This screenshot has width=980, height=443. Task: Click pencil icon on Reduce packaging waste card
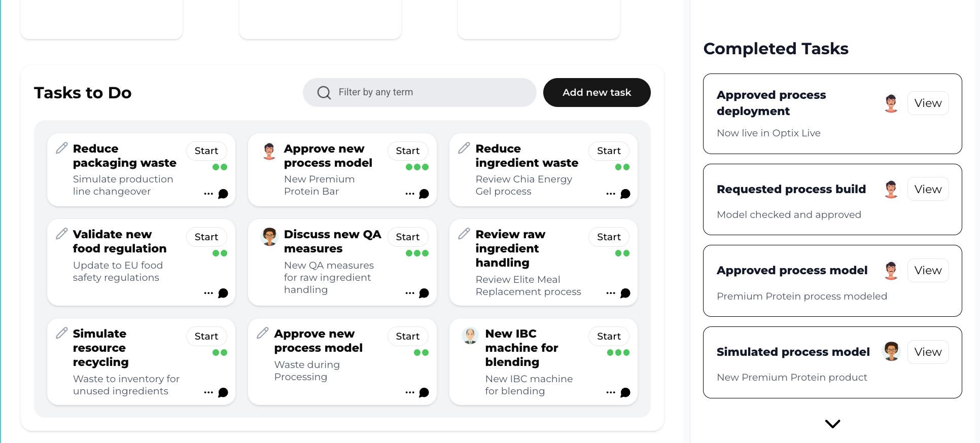point(62,148)
